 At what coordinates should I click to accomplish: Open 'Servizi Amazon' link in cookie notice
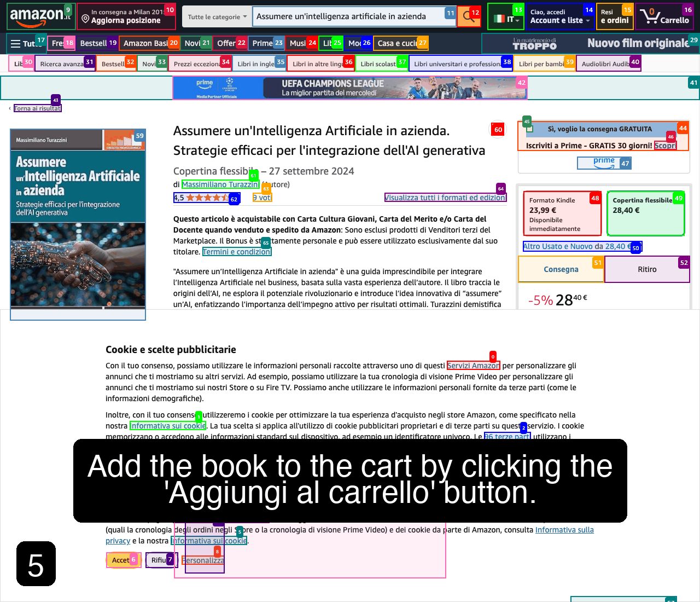tap(473, 366)
